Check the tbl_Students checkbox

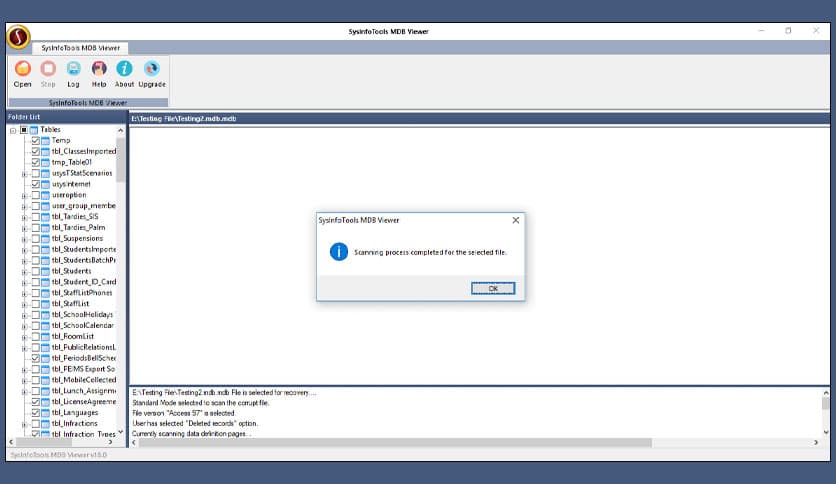pos(35,271)
